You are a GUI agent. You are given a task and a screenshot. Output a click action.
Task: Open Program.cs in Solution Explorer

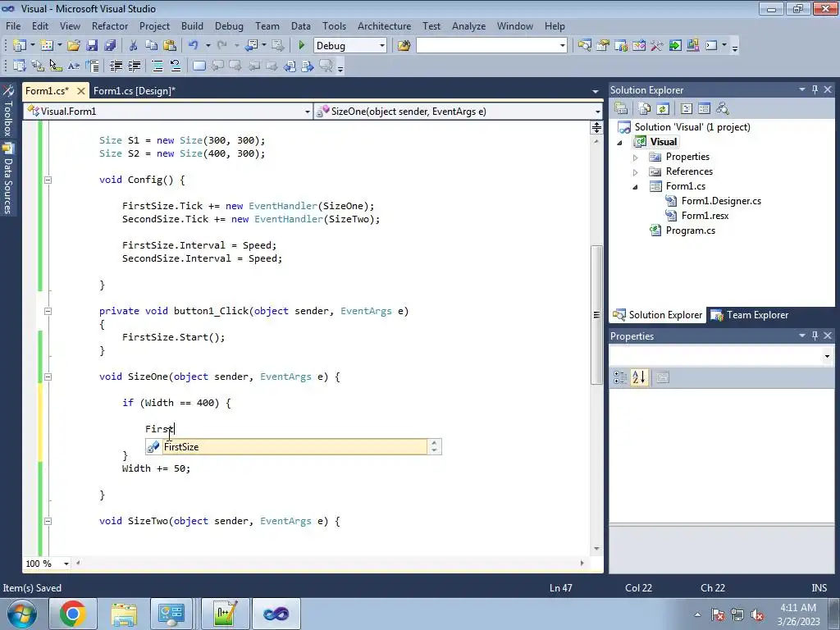tap(690, 231)
